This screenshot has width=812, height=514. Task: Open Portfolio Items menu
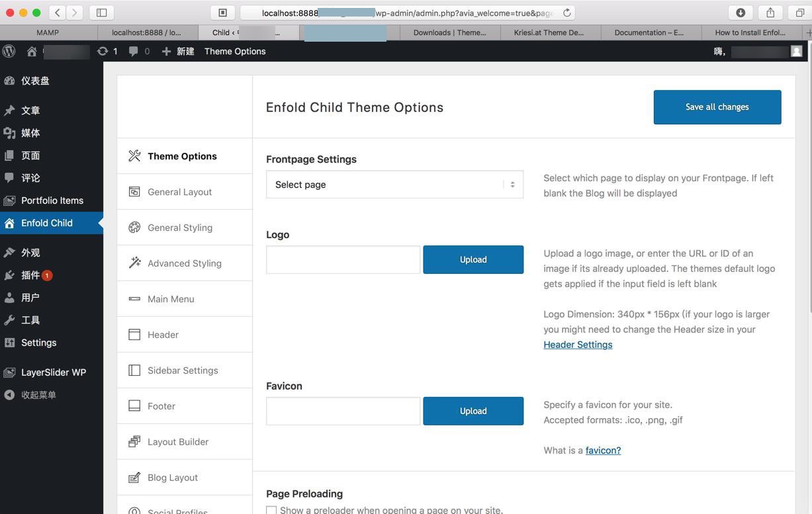52,200
